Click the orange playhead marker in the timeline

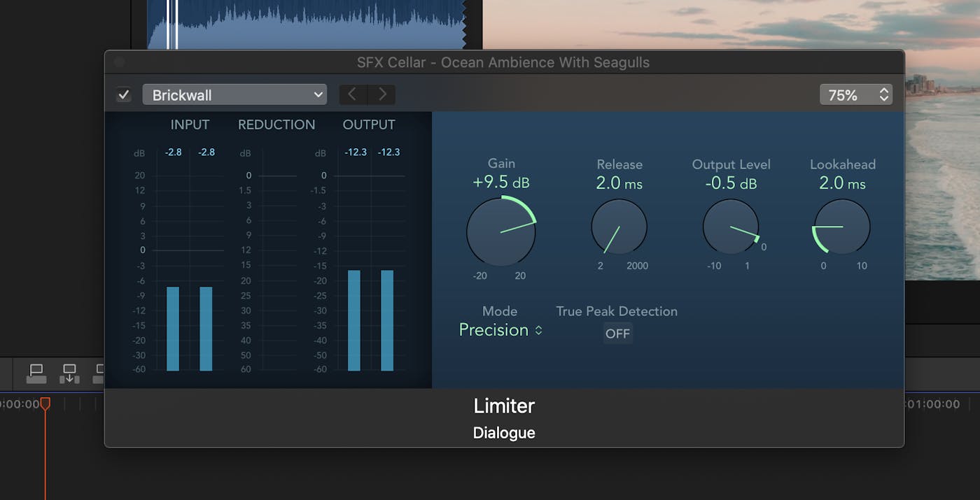(x=45, y=403)
